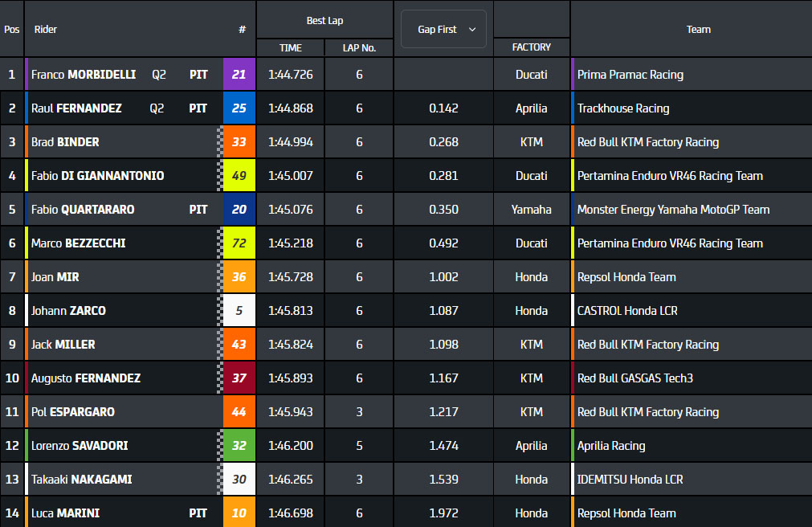Viewport: 812px width, 527px height.
Task: Click Monster Energy Yamaha MotoGP Team
Action: [x=673, y=210]
